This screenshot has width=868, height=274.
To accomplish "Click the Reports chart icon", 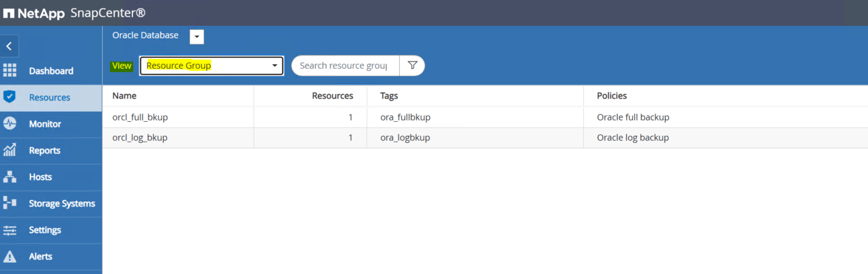I will 9,150.
